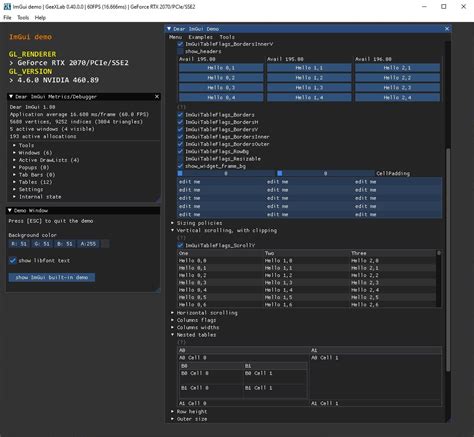
Task: Expand Windows (6) tree node
Action: pyautogui.click(x=14, y=153)
